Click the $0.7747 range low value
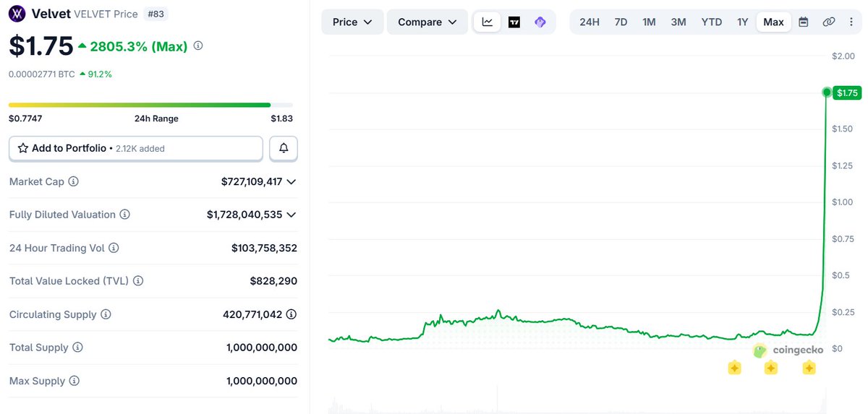The image size is (868, 414). click(25, 118)
